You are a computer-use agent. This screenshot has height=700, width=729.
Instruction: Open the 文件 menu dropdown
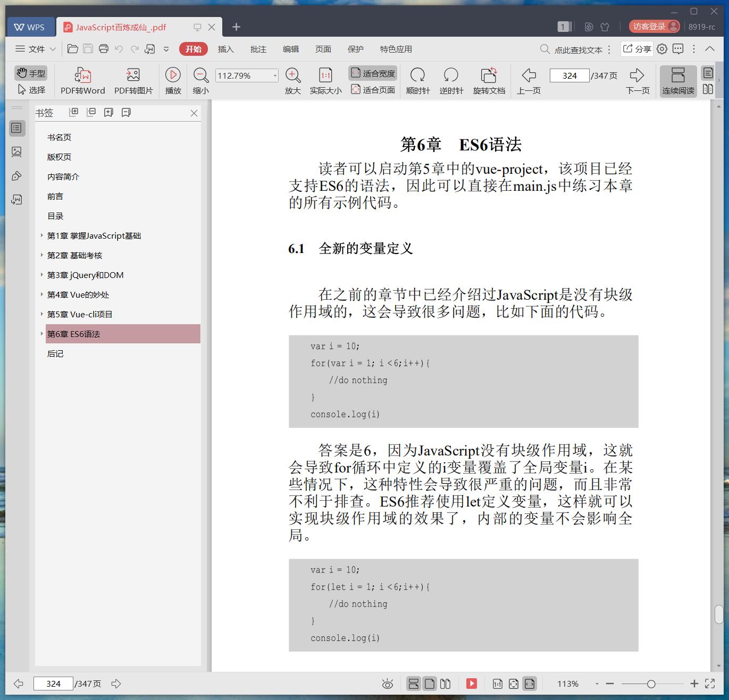(x=36, y=49)
